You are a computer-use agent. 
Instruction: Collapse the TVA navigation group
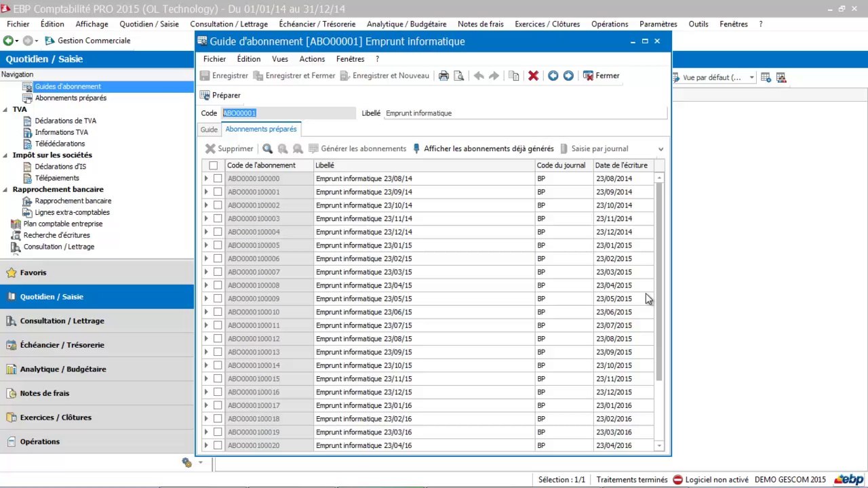(x=5, y=109)
